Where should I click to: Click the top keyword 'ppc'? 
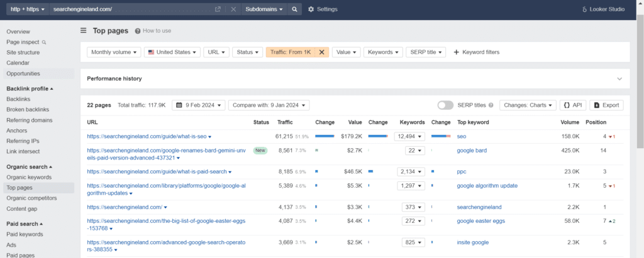point(462,171)
